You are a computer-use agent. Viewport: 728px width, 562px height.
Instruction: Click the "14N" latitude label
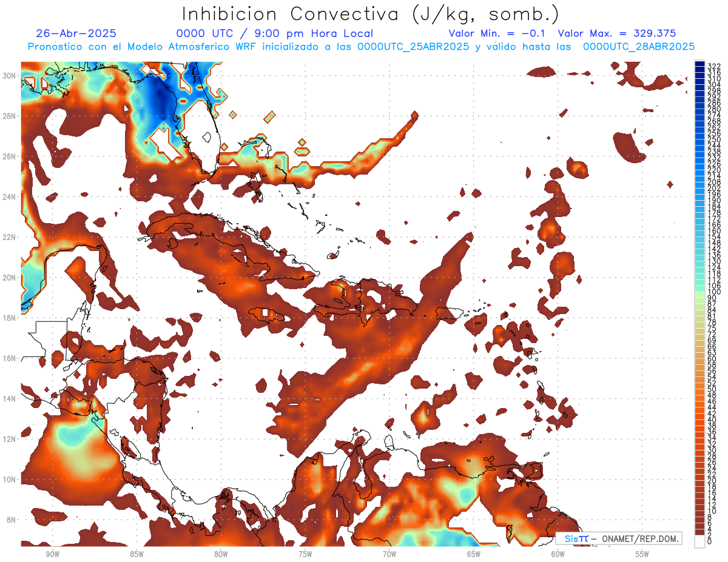[10, 399]
